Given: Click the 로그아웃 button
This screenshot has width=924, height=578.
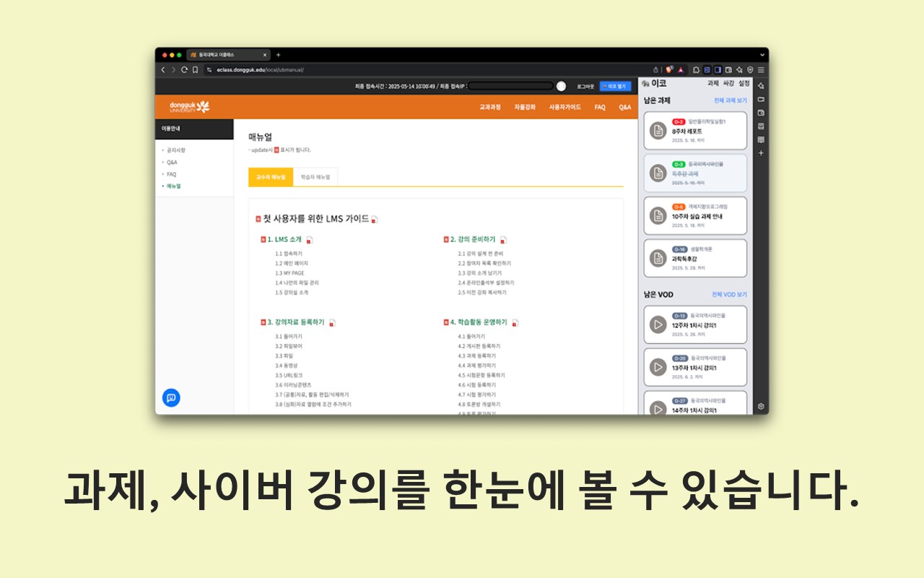Looking at the screenshot, I should point(586,85).
